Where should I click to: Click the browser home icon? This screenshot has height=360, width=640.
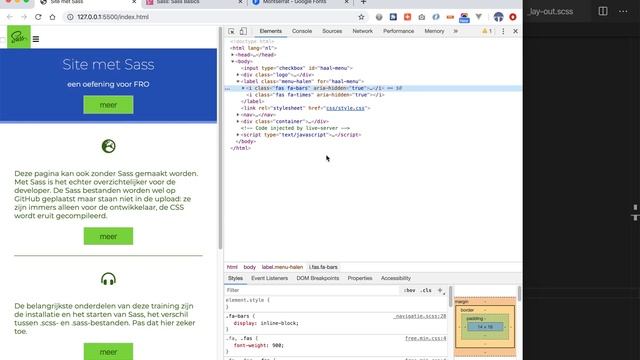(52, 17)
